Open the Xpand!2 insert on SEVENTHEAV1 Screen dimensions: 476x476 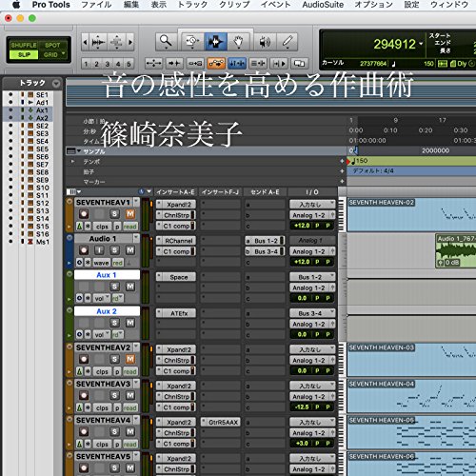click(x=176, y=205)
